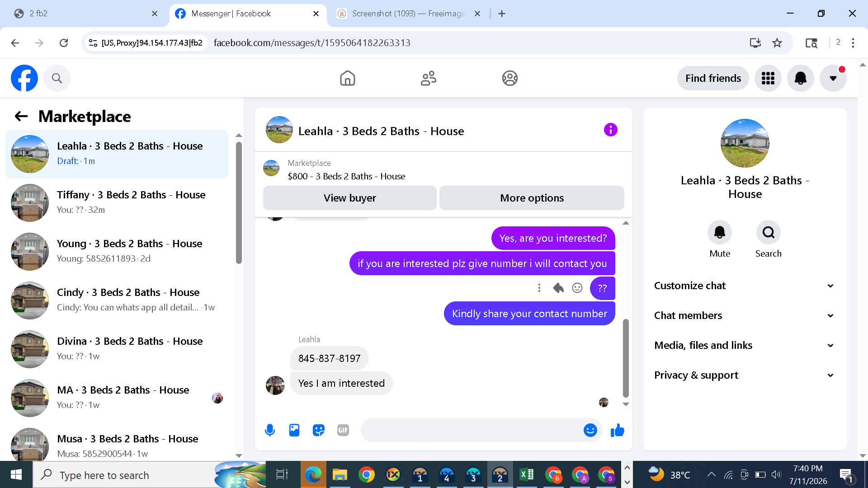Open the Facebook apps grid menu

(768, 78)
